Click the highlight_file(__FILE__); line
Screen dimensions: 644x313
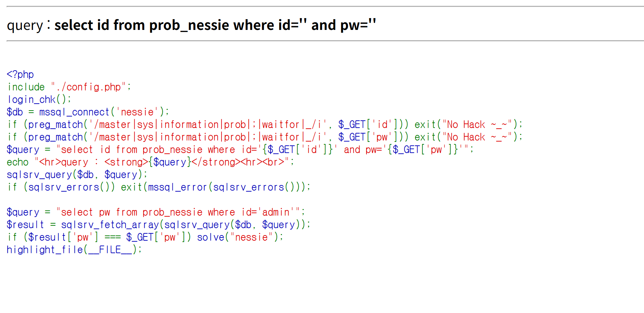click(x=74, y=250)
